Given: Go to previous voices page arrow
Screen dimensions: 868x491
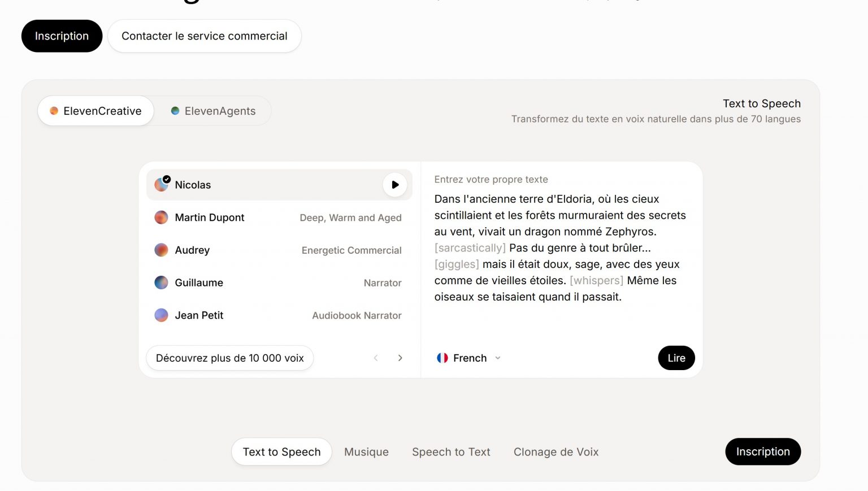Looking at the screenshot, I should pos(376,358).
